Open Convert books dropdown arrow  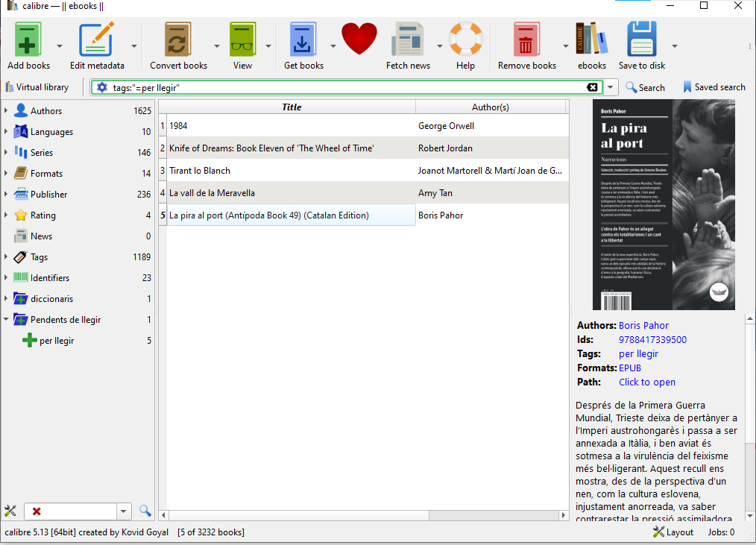[x=217, y=45]
